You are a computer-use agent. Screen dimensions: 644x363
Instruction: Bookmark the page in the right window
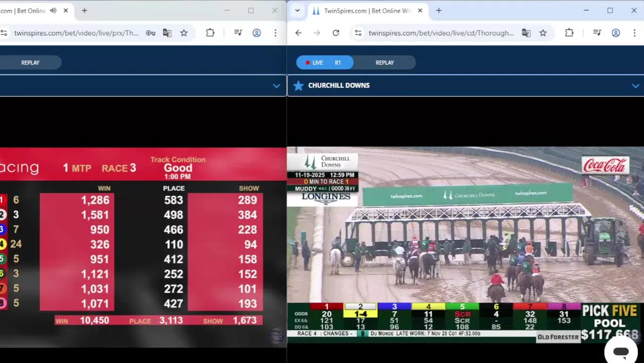tap(543, 33)
